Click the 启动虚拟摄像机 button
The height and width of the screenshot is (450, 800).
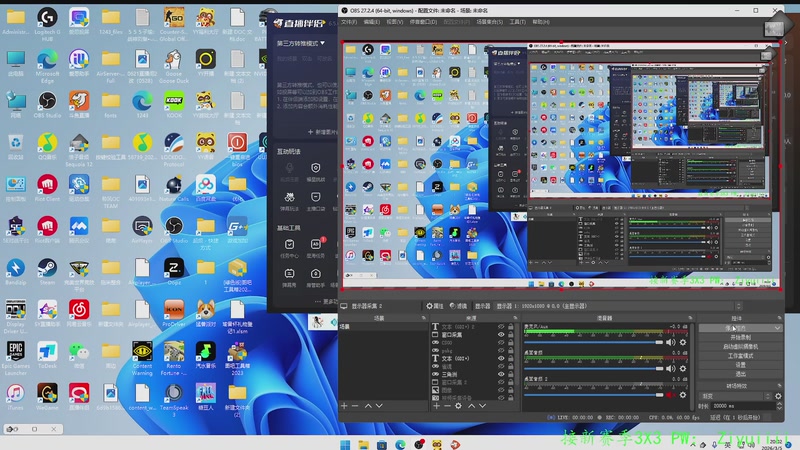click(x=740, y=346)
